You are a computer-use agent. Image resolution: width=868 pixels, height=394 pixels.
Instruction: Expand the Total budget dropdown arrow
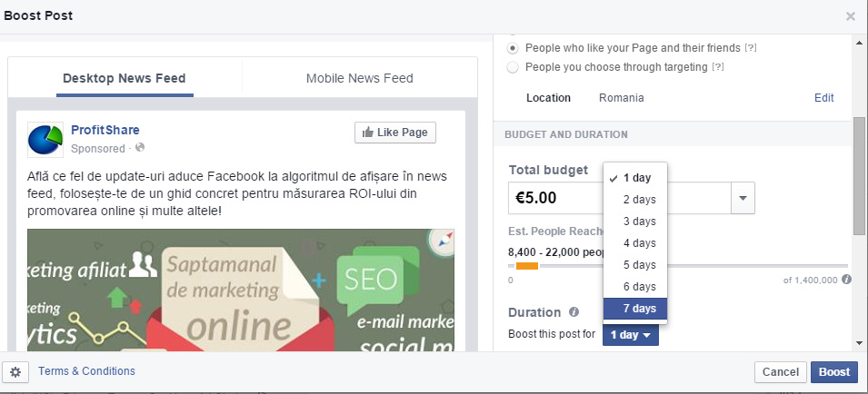tap(743, 198)
